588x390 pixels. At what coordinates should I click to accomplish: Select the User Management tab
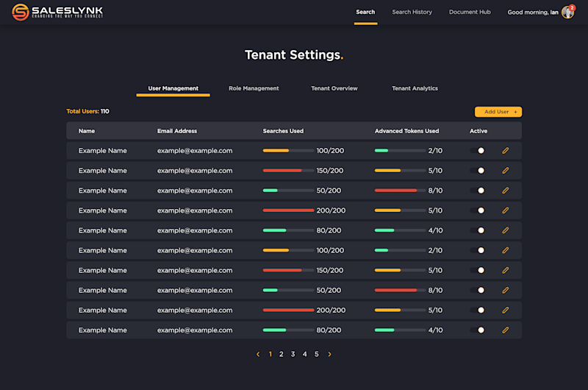pyautogui.click(x=173, y=88)
